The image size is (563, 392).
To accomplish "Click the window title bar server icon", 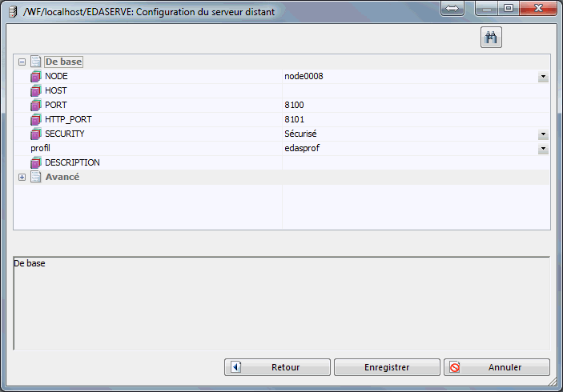I will [x=13, y=12].
